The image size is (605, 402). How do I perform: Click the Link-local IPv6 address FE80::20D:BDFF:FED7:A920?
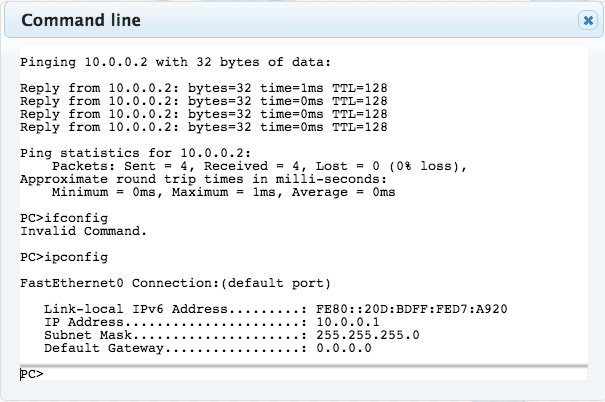[412, 309]
